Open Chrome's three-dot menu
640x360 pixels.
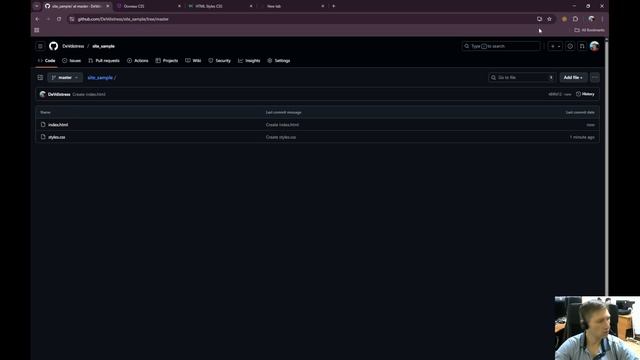(x=602, y=19)
